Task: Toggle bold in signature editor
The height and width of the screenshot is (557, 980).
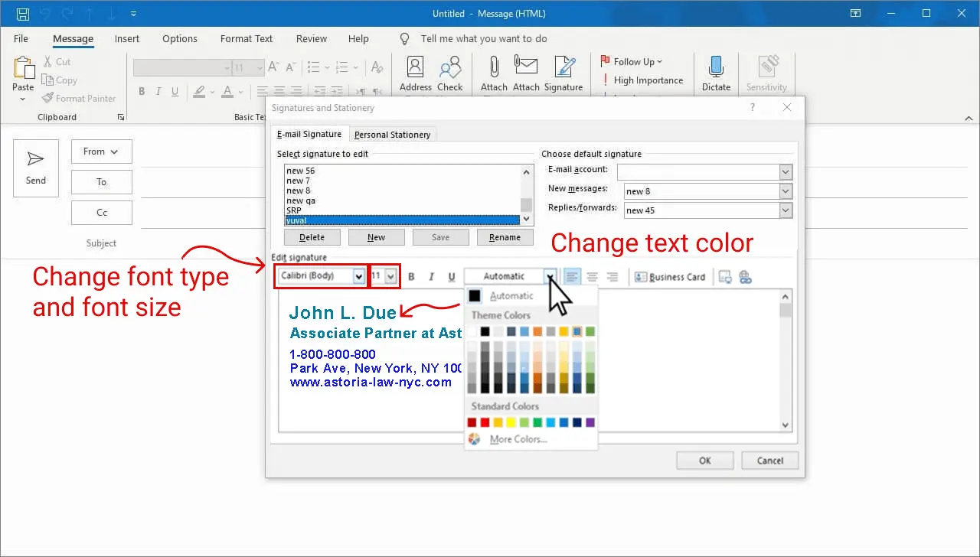Action: pos(411,277)
